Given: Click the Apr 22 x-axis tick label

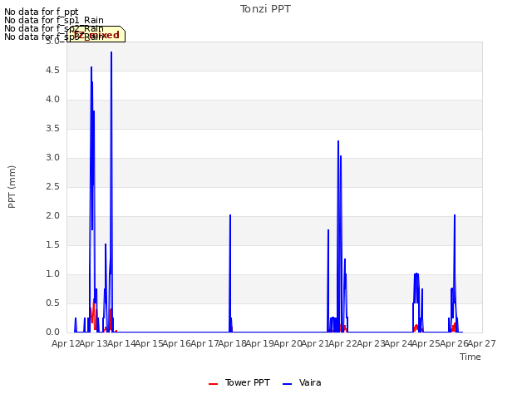Looking at the screenshot, I should [343, 343].
